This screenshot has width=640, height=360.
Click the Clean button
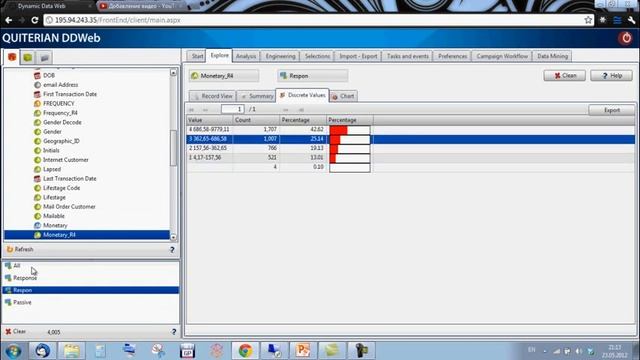pos(564,76)
